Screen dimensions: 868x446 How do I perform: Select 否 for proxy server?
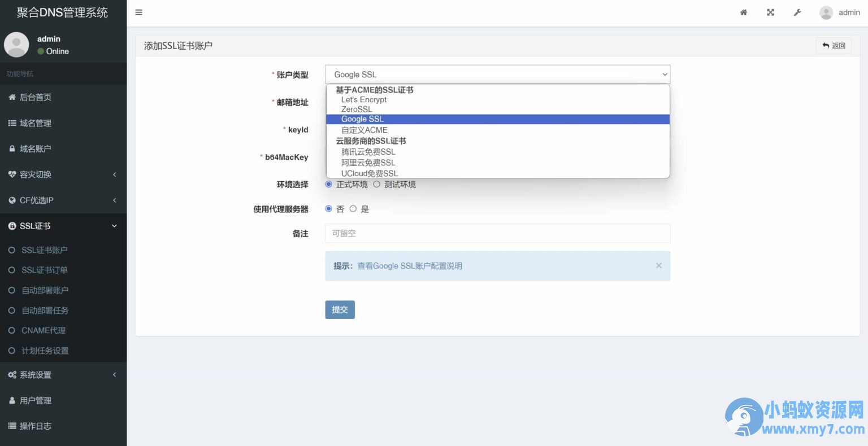point(329,208)
